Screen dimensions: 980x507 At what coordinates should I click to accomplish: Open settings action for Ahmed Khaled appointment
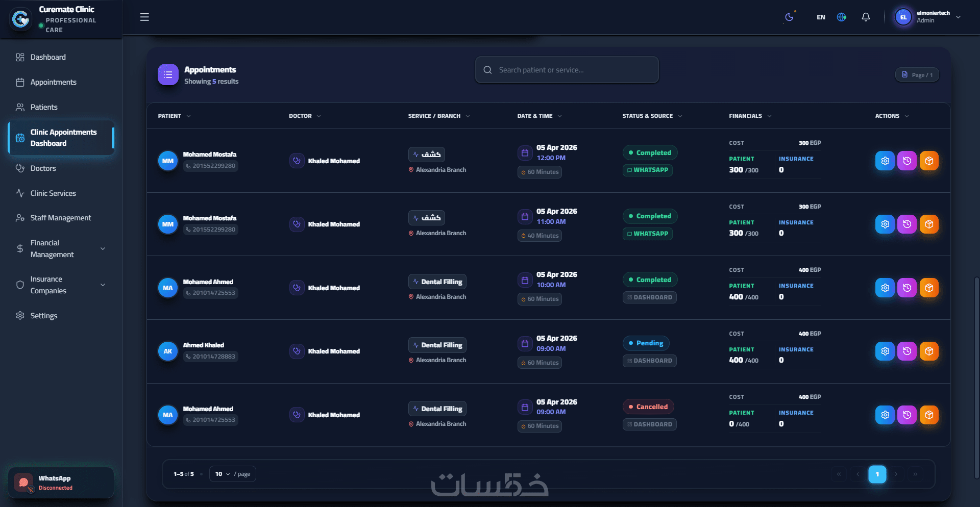click(885, 351)
